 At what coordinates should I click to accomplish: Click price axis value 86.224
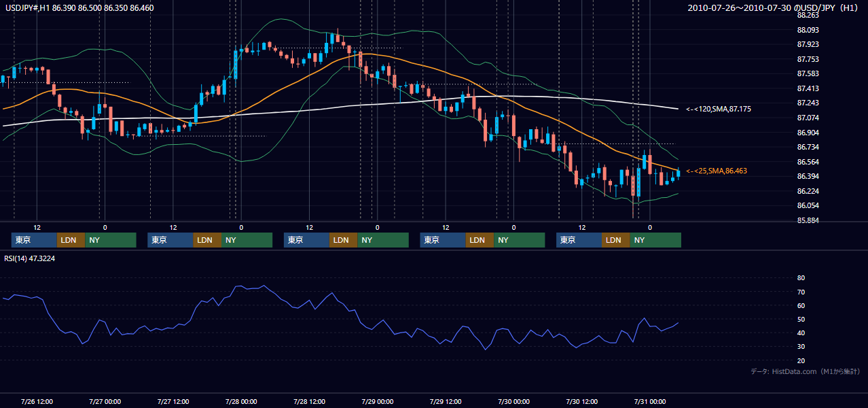point(808,192)
